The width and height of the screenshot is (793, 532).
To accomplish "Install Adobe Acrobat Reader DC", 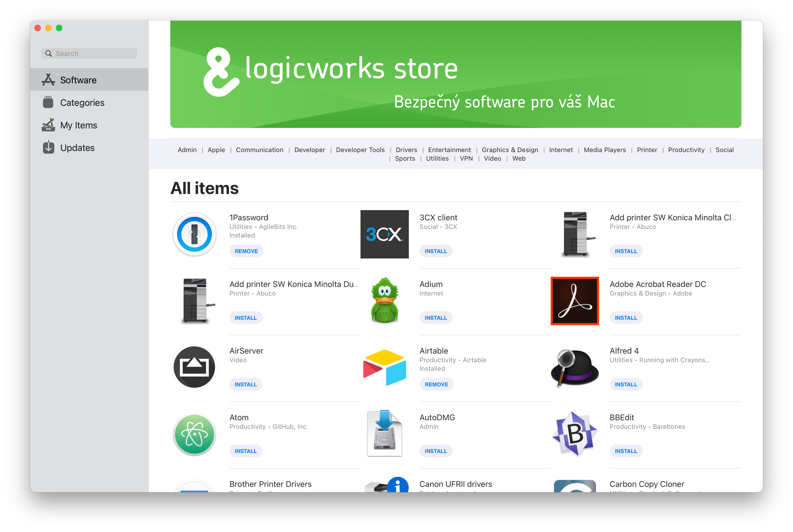I will click(626, 318).
